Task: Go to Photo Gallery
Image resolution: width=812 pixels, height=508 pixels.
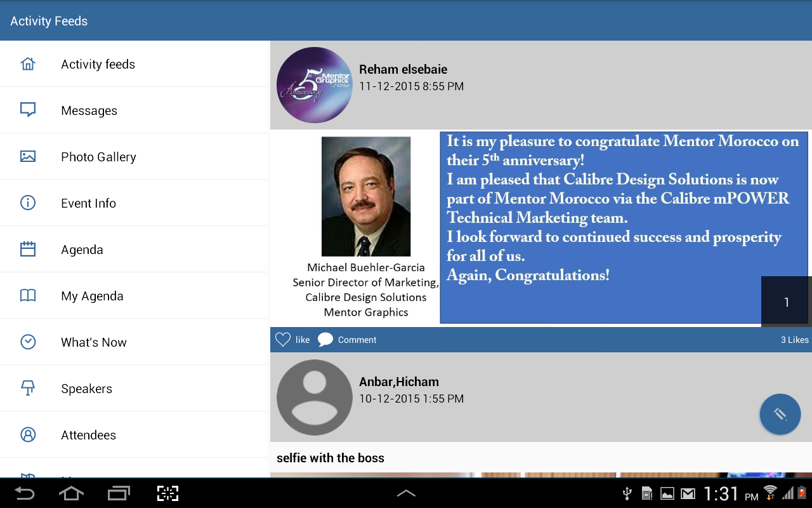Action: pos(134,157)
